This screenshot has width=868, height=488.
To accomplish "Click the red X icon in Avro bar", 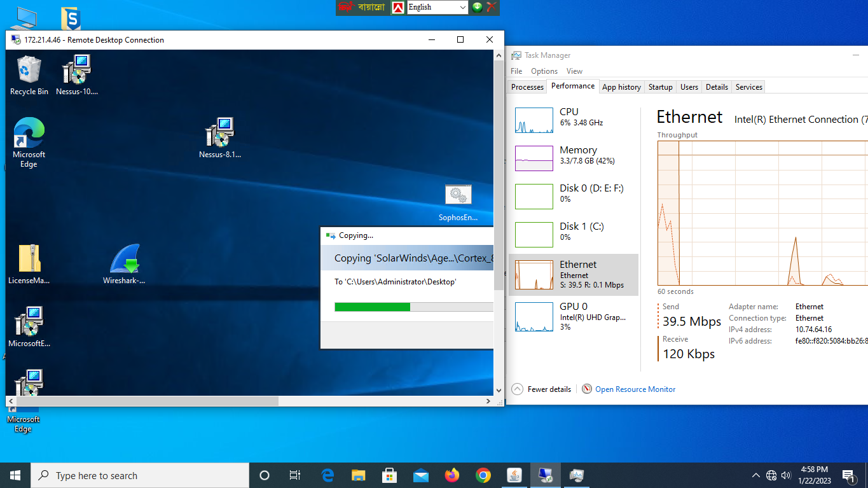I will pos(491,7).
